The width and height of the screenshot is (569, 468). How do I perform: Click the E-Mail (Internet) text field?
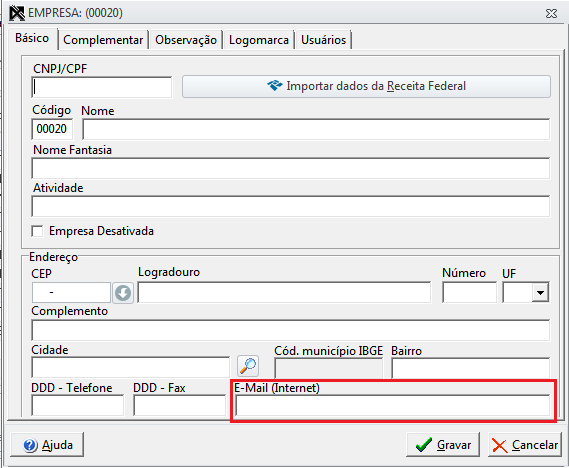point(392,406)
